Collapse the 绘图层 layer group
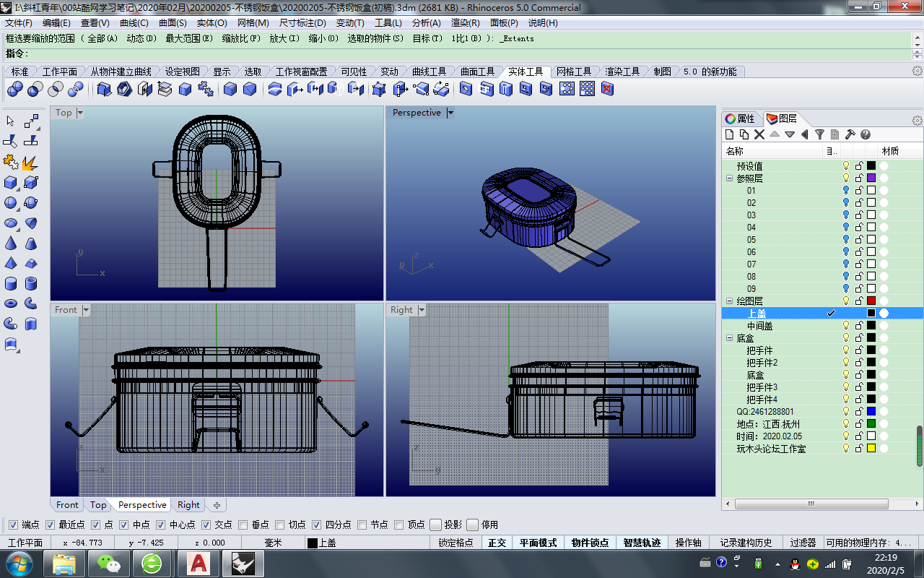The height and width of the screenshot is (578, 924). pos(730,301)
